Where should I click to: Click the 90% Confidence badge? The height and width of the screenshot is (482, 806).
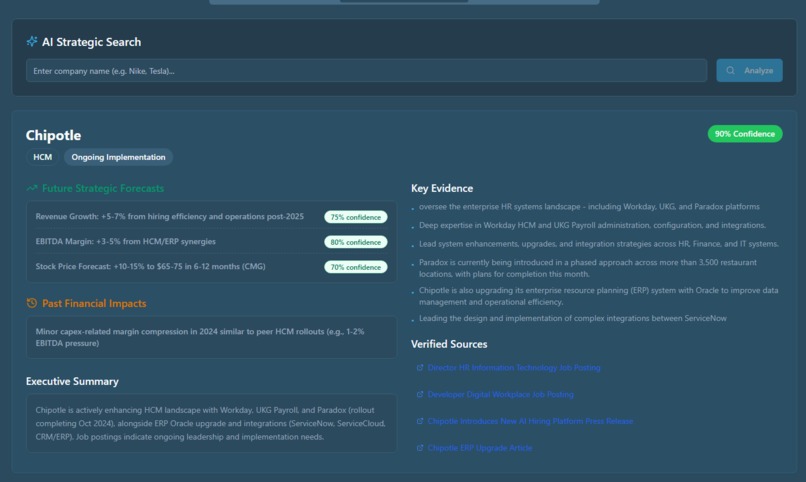point(745,134)
